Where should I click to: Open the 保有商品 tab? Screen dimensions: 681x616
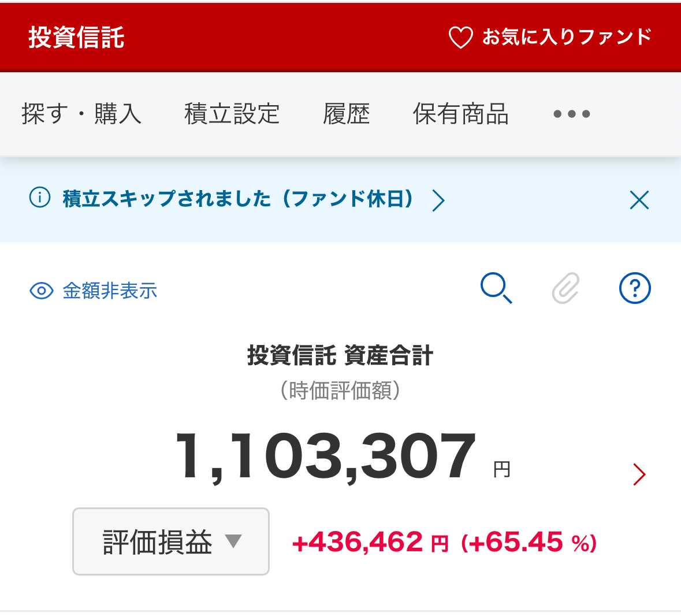click(460, 114)
